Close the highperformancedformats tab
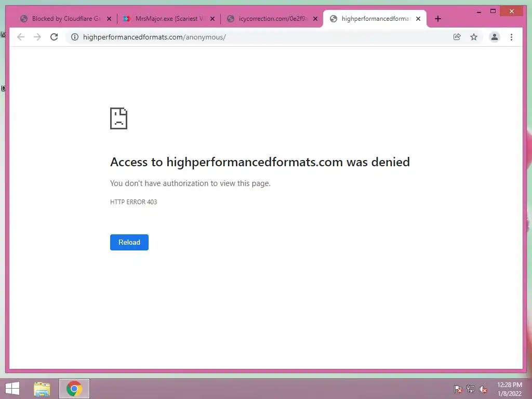 point(418,19)
